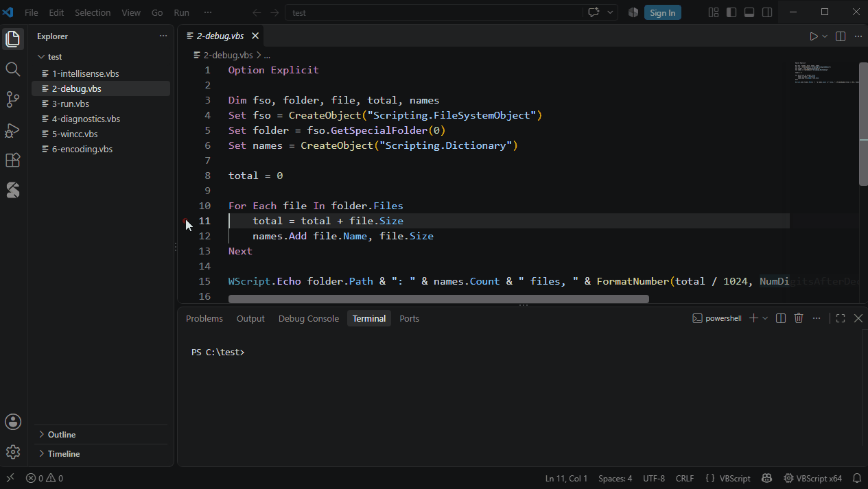This screenshot has width=868, height=489.
Task: Open the Selection menu
Action: pyautogui.click(x=93, y=12)
